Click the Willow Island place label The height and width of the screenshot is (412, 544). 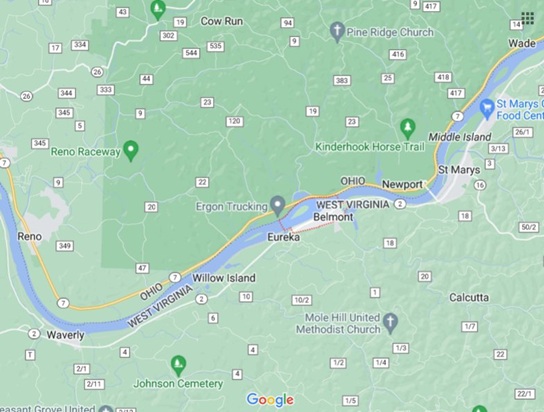224,278
